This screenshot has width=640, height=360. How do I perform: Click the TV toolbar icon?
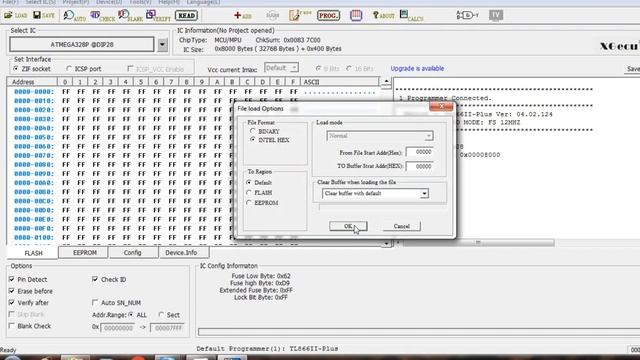tap(496, 16)
